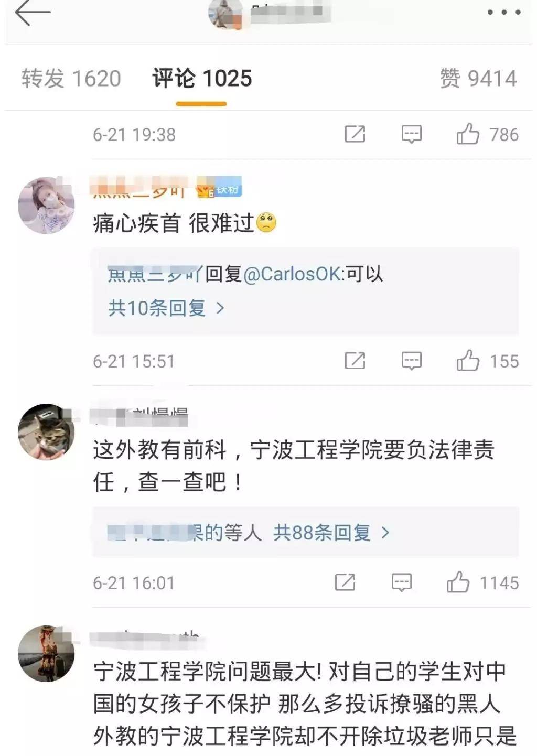This screenshot has height=756, width=537.
Task: Open the cat avatar commenter's profile
Action: click(x=46, y=432)
